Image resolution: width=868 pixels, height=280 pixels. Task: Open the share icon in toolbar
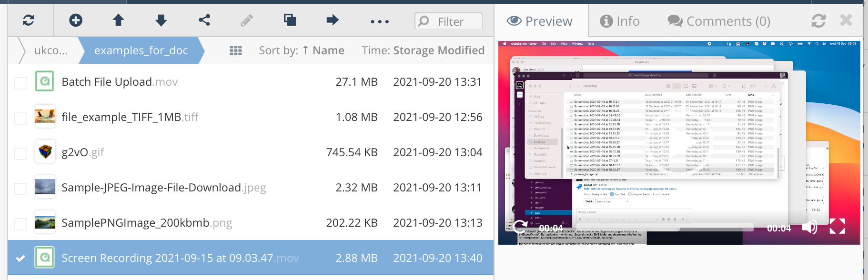(204, 20)
